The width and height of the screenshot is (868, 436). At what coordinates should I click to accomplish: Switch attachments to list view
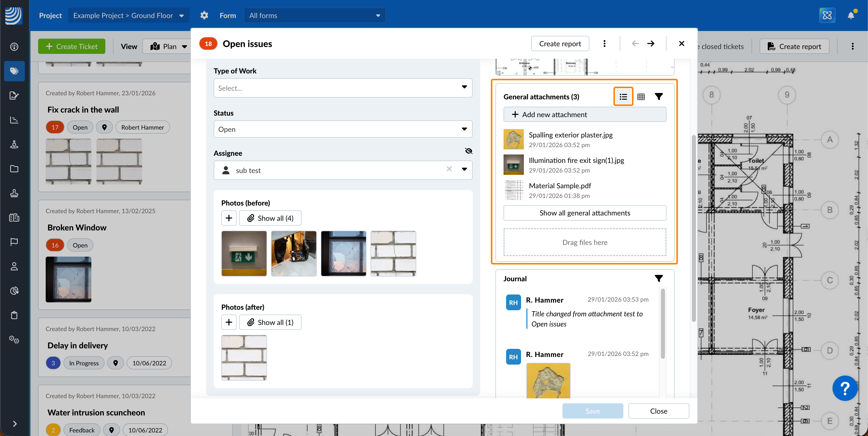click(623, 97)
